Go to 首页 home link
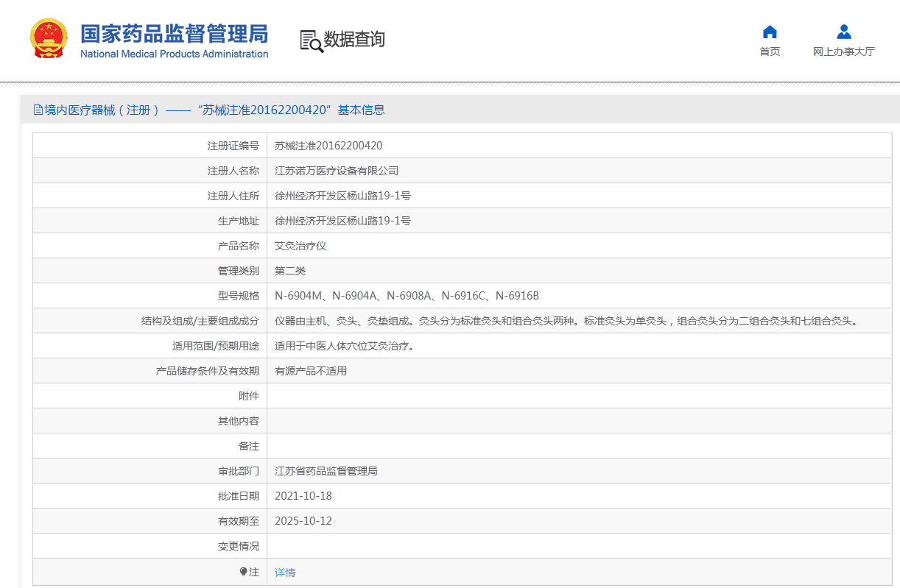The image size is (900, 588). 770,52
